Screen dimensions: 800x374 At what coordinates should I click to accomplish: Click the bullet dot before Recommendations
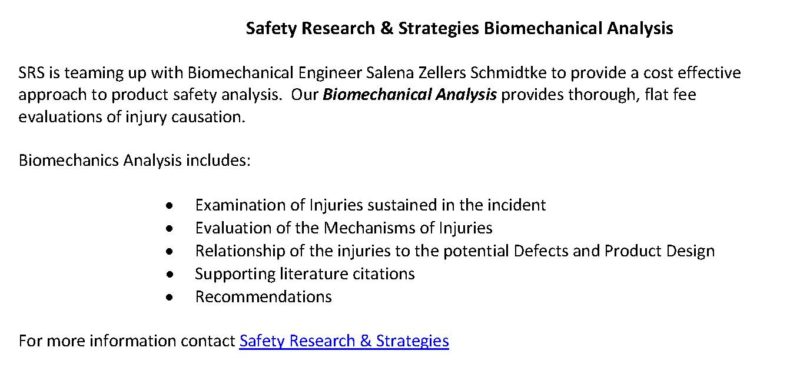tap(169, 297)
